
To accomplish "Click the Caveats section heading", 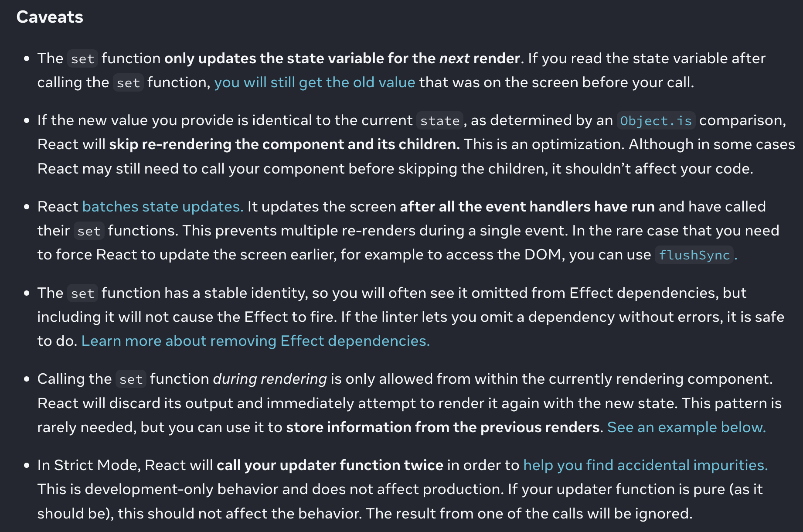I will 50,17.
